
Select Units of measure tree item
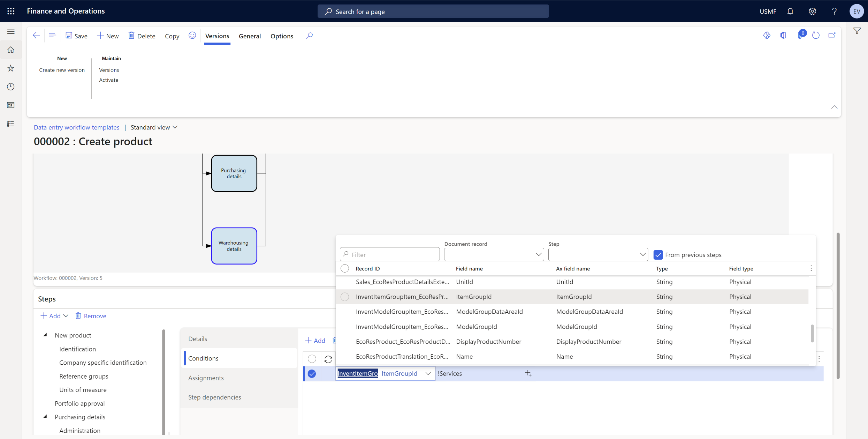[x=83, y=390]
